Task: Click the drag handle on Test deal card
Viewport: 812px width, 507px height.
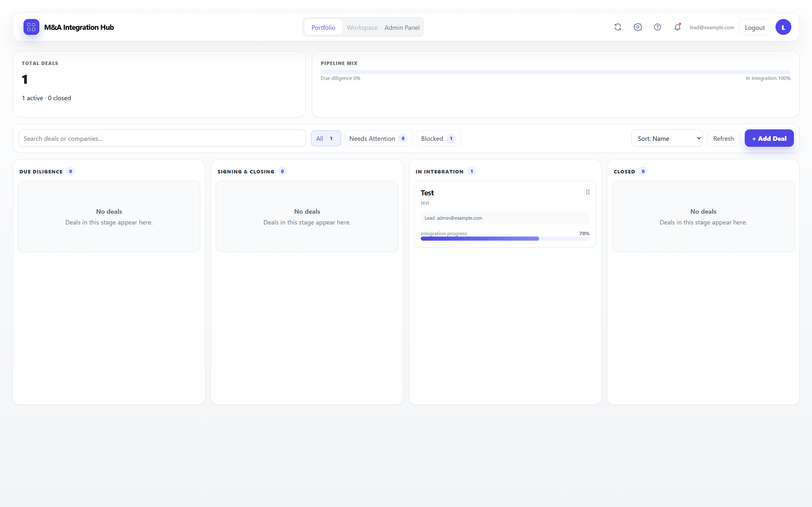Action: [588, 192]
